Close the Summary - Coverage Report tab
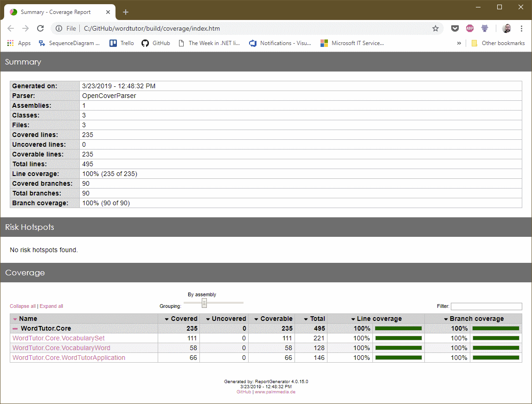This screenshot has height=404, width=532. [x=108, y=12]
